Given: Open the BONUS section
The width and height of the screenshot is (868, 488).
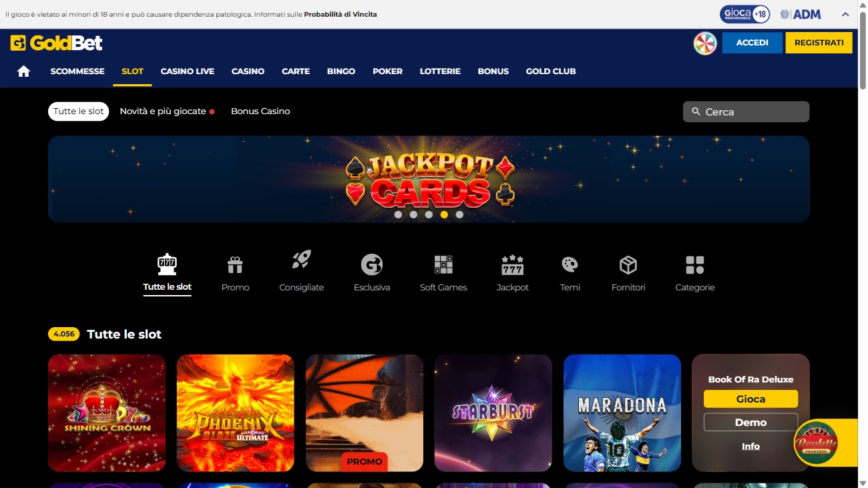Looking at the screenshot, I should (493, 71).
